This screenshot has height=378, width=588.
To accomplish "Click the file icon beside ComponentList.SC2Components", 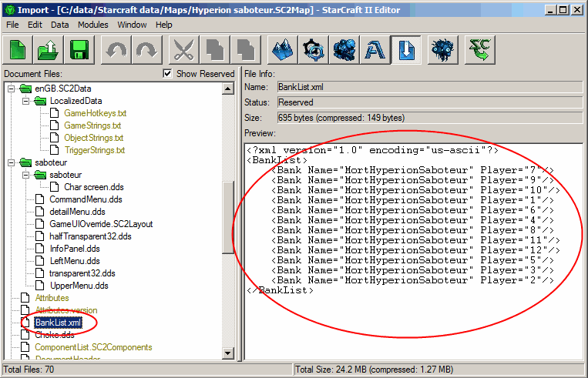I will pos(25,347).
